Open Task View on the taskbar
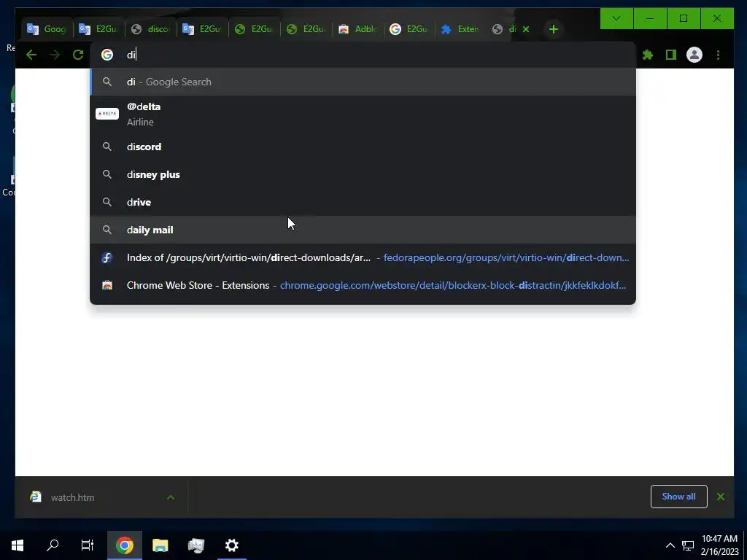Viewport: 747px width, 560px height. pyautogui.click(x=88, y=545)
